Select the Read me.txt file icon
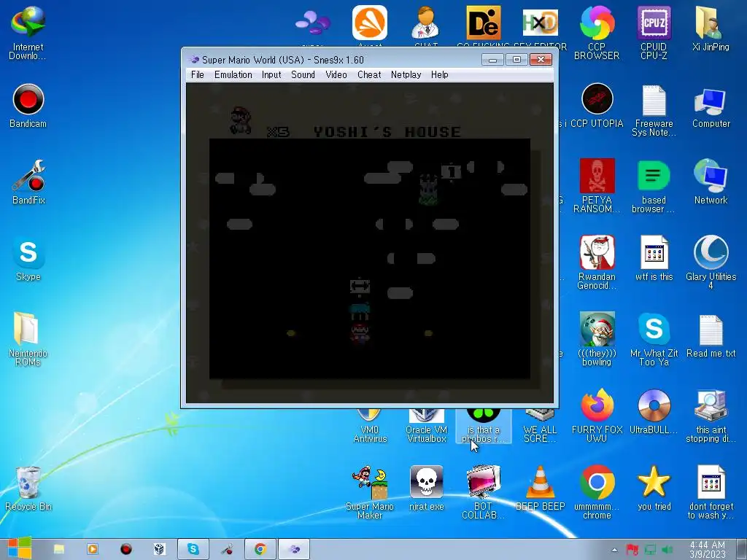 coord(711,335)
